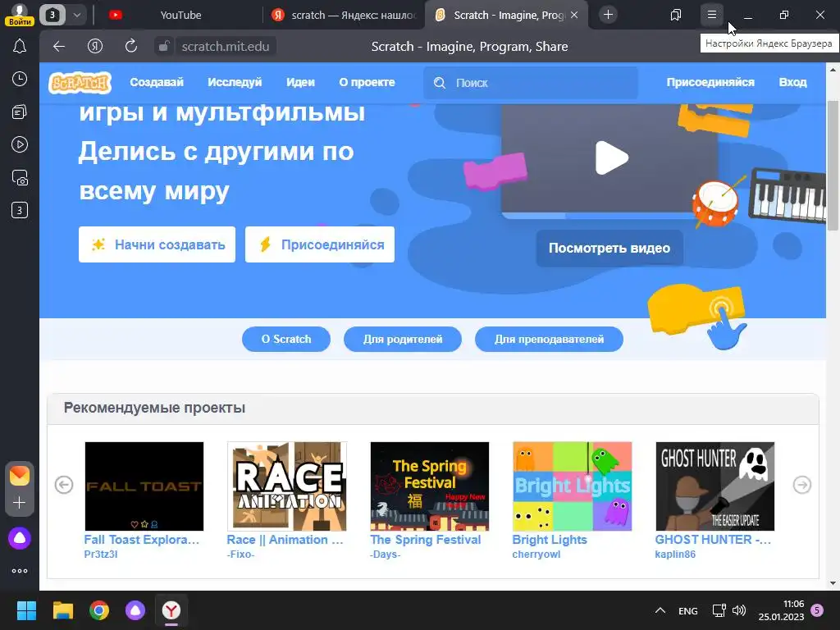840x630 pixels.
Task: Switch to the scratch Яндекс search tab
Action: coord(344,15)
